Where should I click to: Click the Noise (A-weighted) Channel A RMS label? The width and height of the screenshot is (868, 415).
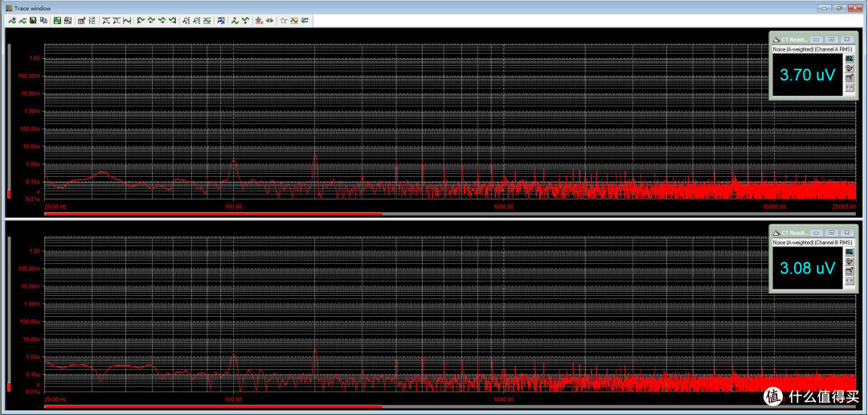point(812,49)
